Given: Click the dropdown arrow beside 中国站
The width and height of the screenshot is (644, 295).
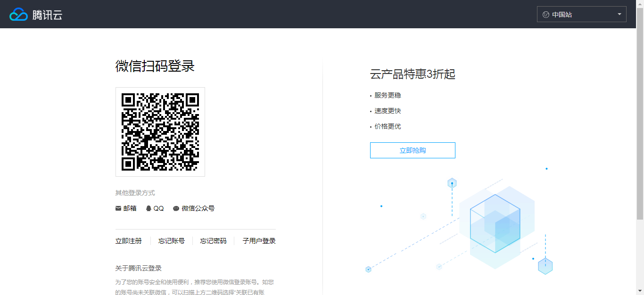Looking at the screenshot, I should click(x=619, y=14).
